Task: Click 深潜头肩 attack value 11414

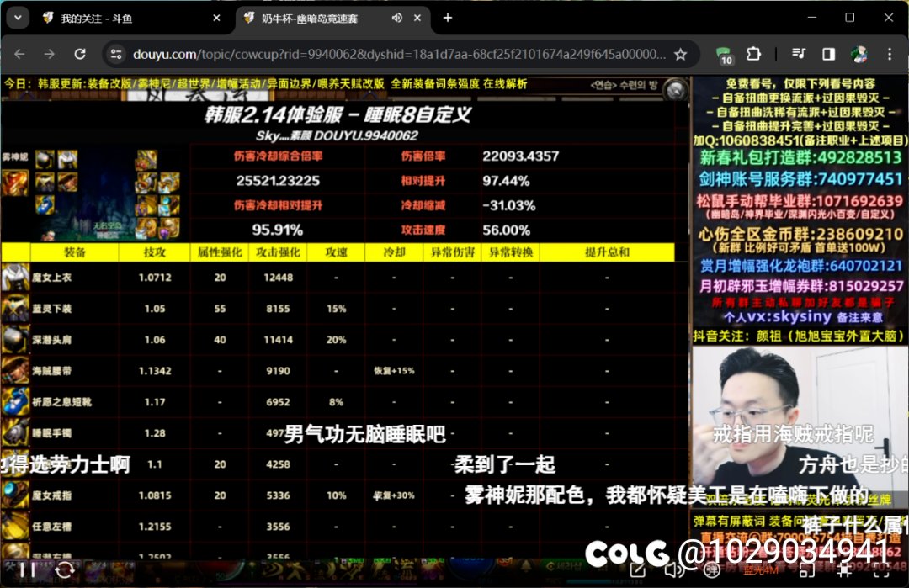Action: point(279,340)
